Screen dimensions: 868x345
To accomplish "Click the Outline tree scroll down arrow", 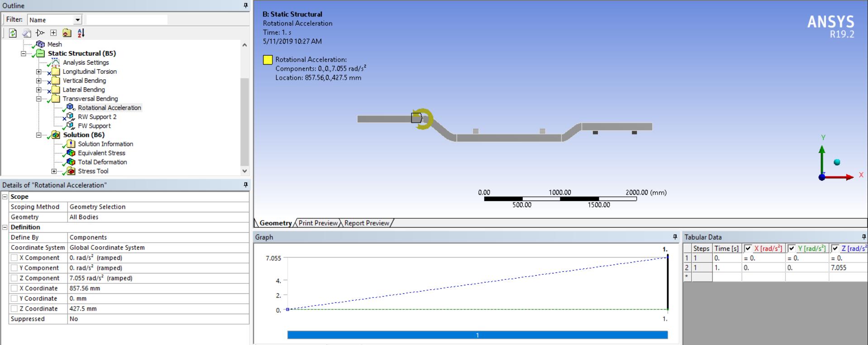I will [x=245, y=171].
